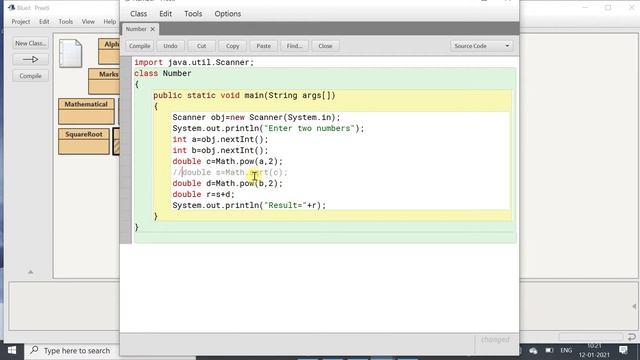Open the Options menu in the editor
Viewport: 640px width, 360px height.
click(x=227, y=13)
